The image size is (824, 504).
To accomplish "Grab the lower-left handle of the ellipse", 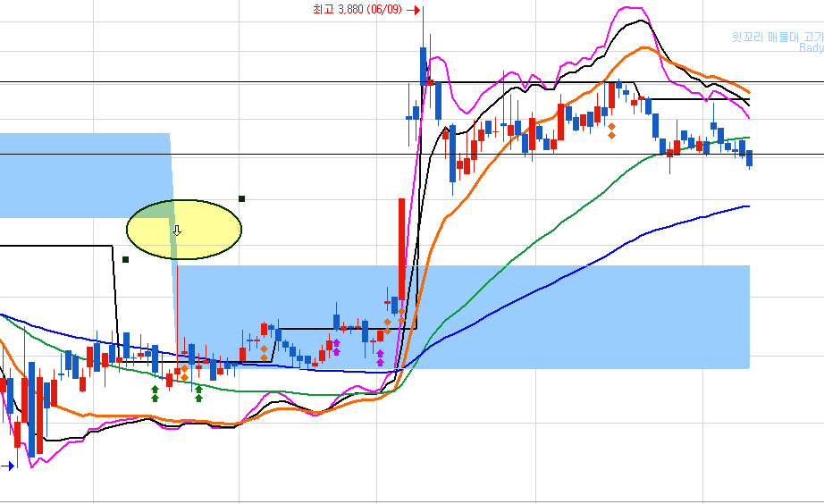I will click(x=126, y=260).
